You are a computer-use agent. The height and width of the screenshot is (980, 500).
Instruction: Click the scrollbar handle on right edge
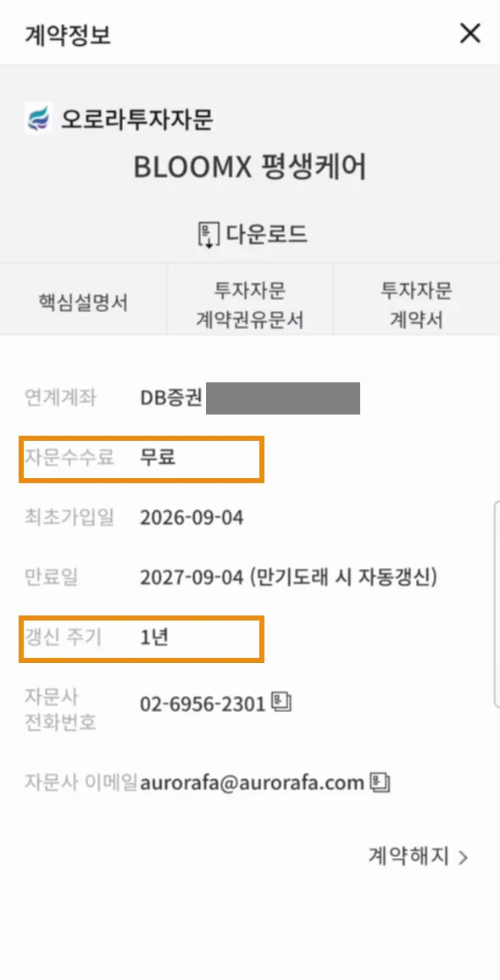497,603
